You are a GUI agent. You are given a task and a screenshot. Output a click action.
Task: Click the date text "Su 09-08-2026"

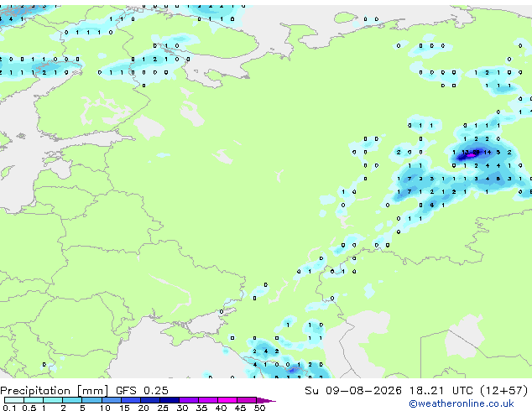pyautogui.click(x=353, y=391)
